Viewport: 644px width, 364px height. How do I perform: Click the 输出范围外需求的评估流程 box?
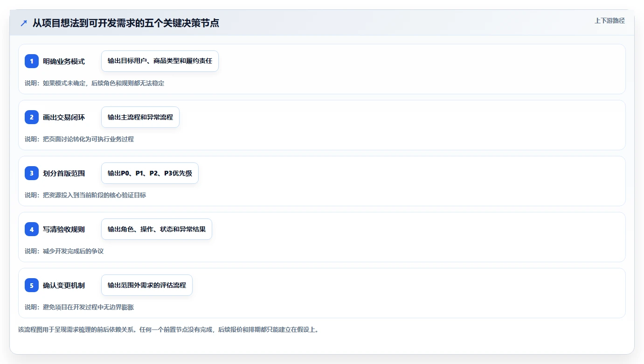coord(147,285)
